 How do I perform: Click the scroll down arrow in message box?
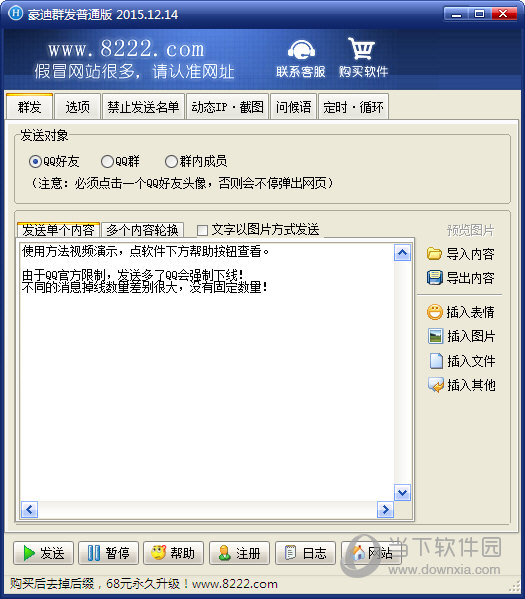pos(402,493)
